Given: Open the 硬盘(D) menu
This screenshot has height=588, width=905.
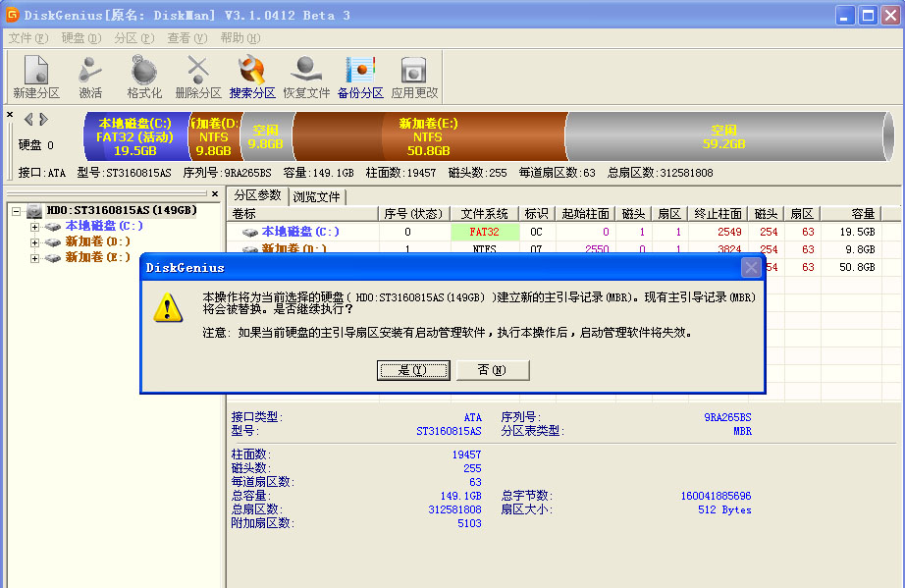Looking at the screenshot, I should pos(80,38).
